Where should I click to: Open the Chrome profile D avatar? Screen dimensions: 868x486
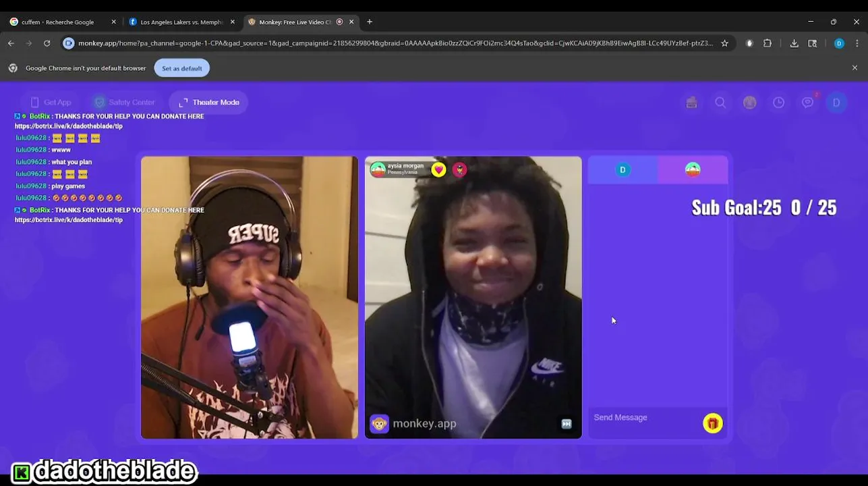839,43
